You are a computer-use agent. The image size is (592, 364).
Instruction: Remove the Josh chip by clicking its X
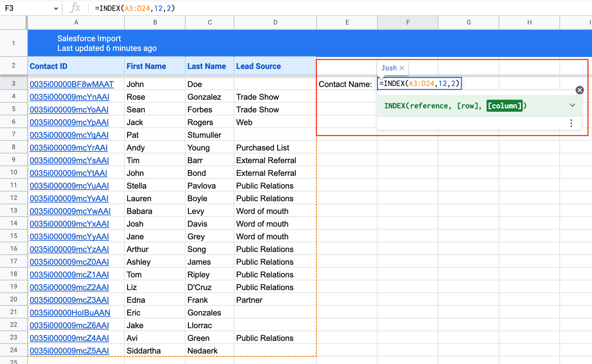tap(402, 68)
